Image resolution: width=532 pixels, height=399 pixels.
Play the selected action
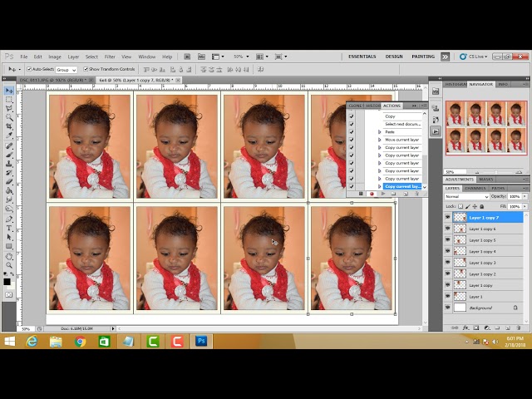point(382,194)
